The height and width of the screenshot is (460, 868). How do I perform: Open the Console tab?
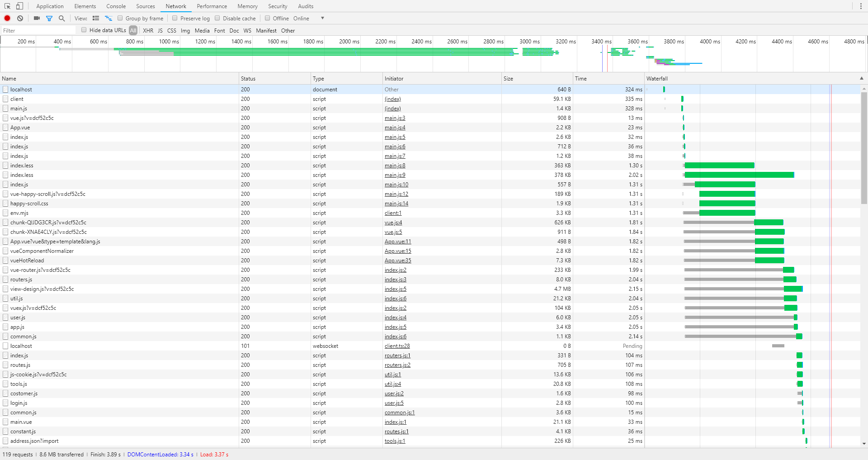coord(116,6)
